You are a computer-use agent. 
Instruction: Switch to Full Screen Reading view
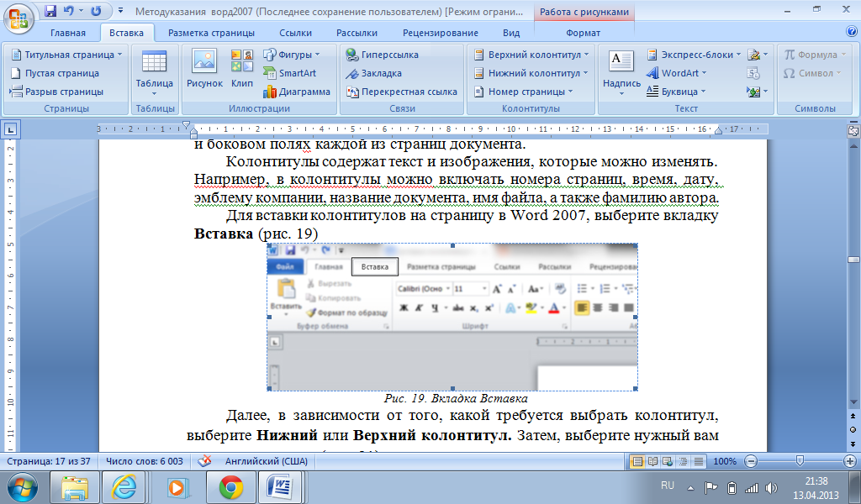point(652,461)
